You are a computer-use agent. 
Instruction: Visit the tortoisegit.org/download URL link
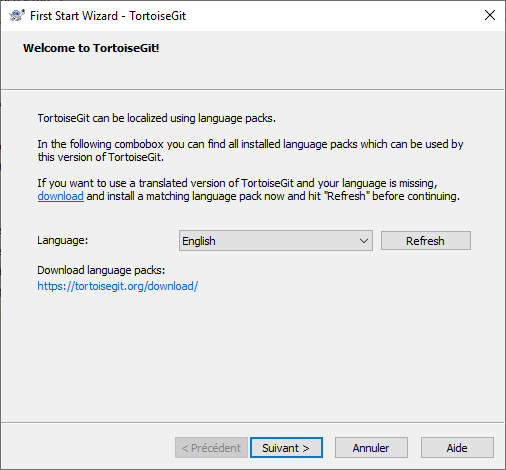[x=118, y=286]
